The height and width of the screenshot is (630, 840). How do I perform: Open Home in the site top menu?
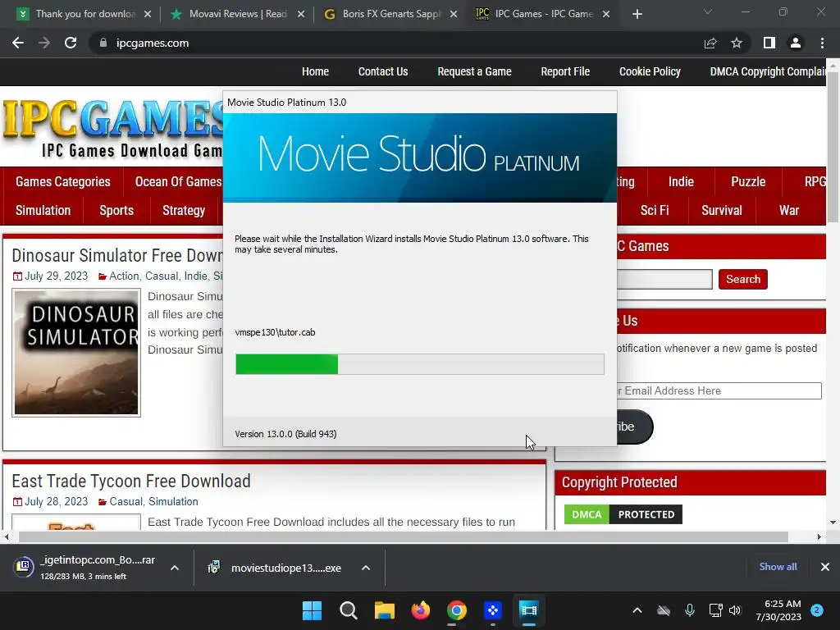[315, 72]
